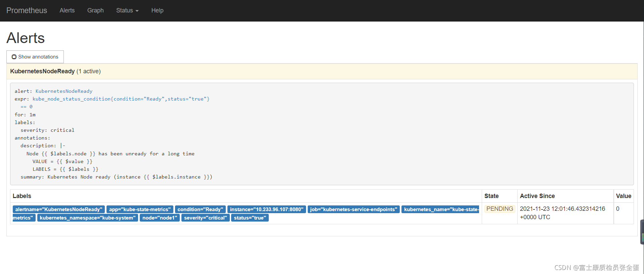Screen dimensions: 644x274
Task: Expand the Status dropdown menu
Action: 127,10
